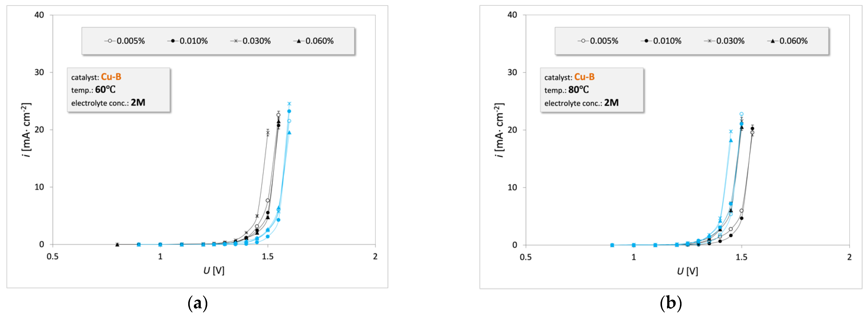The height and width of the screenshot is (315, 868).
Task: Select the i [mA·cm-2] axis title of chart (b)
Action: tap(499, 130)
